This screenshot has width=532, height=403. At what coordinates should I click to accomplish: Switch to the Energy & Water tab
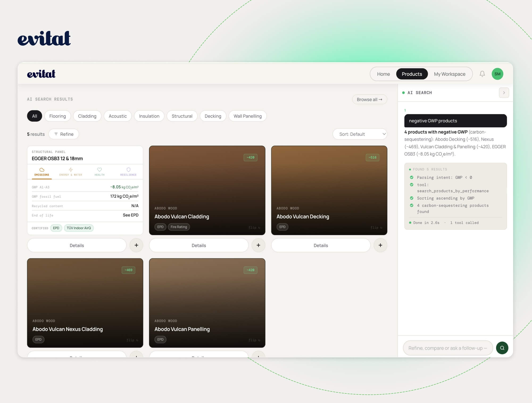coord(70,172)
